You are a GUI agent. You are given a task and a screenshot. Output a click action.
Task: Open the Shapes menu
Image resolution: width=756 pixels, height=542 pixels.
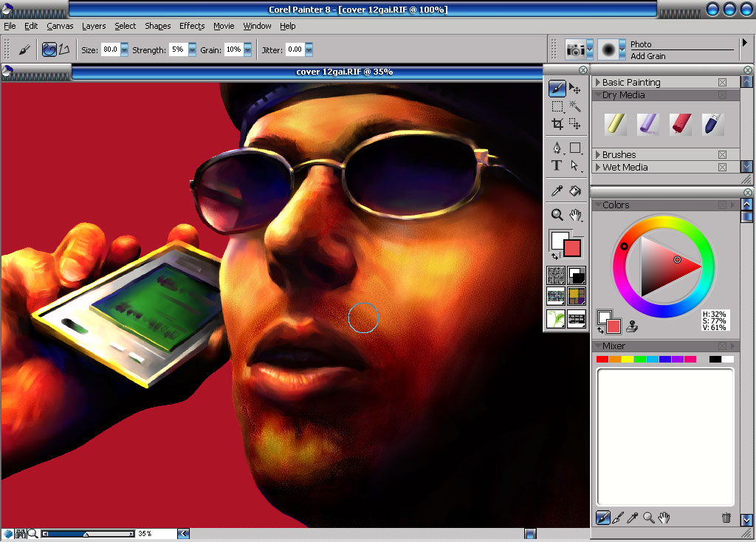coord(158,26)
